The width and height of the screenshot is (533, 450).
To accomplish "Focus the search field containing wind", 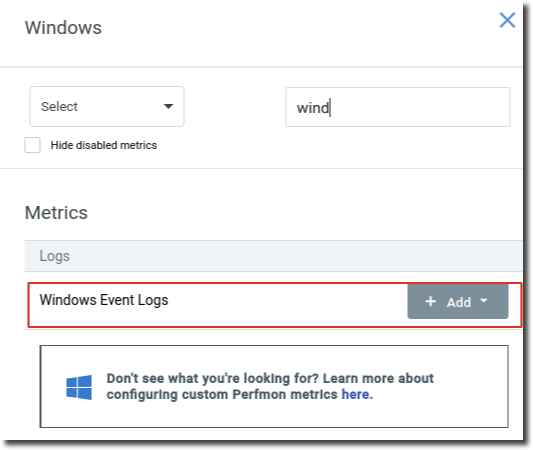I will pos(398,107).
